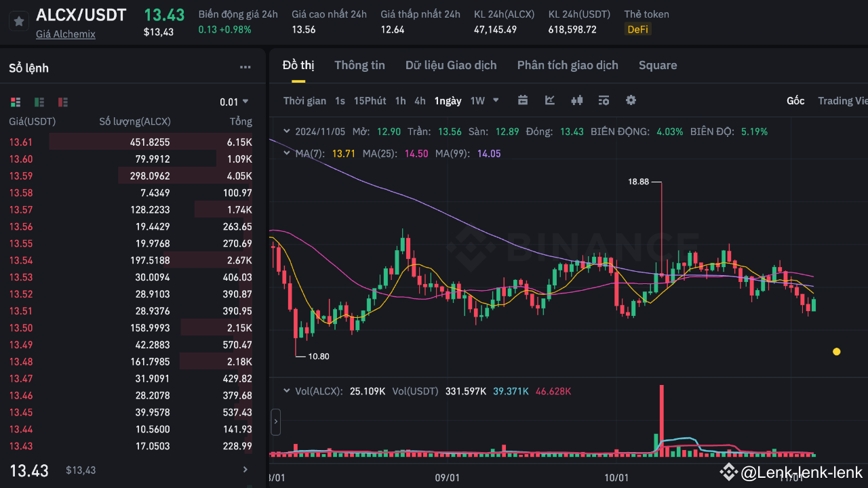Open the Giá Alchemix link
Image resolution: width=868 pixels, height=488 pixels.
click(65, 34)
